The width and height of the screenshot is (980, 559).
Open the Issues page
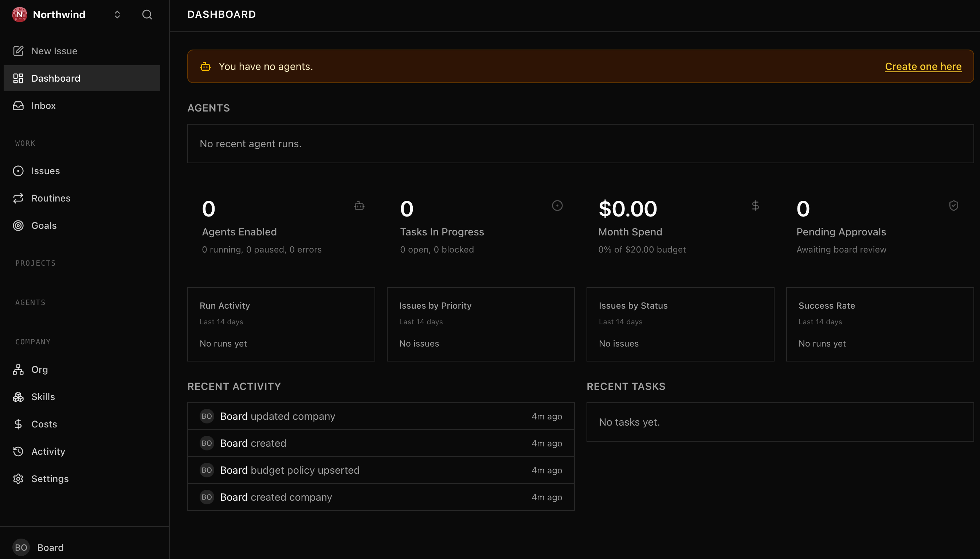(82, 171)
